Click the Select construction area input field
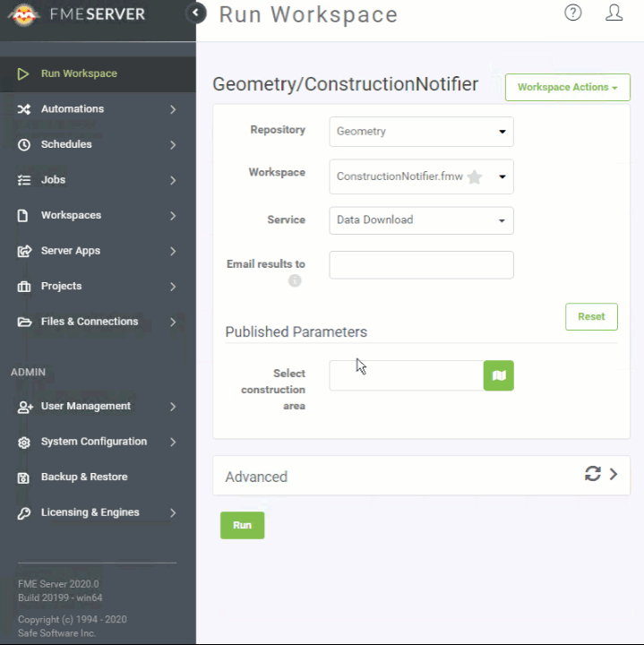Viewport: 644px width, 645px height. (x=407, y=375)
